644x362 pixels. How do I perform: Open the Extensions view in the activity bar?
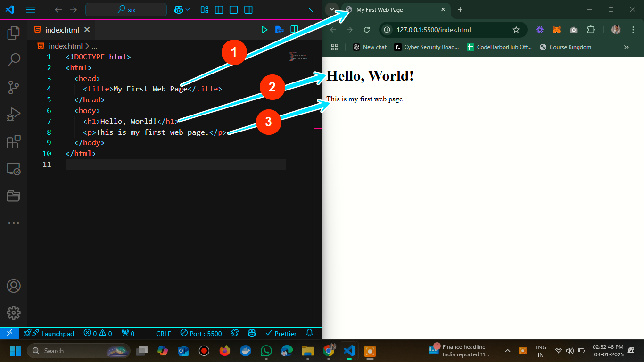(13, 142)
